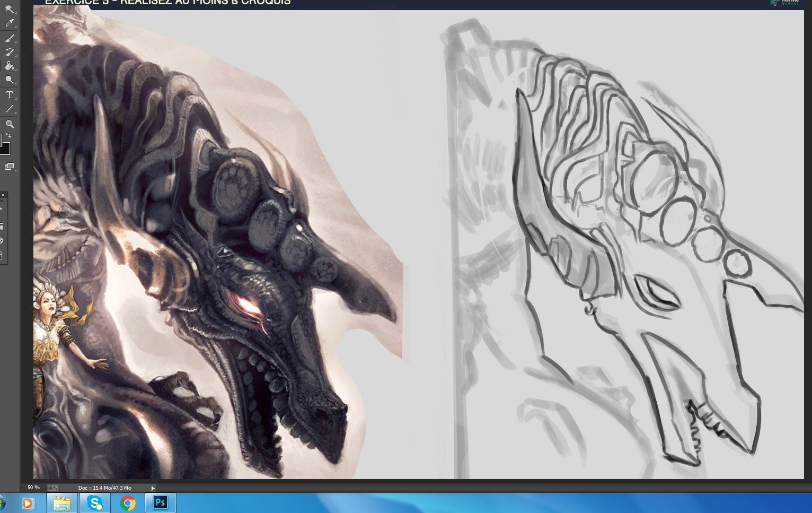
Task: Expand the document status bar arrow
Action: tap(153, 488)
